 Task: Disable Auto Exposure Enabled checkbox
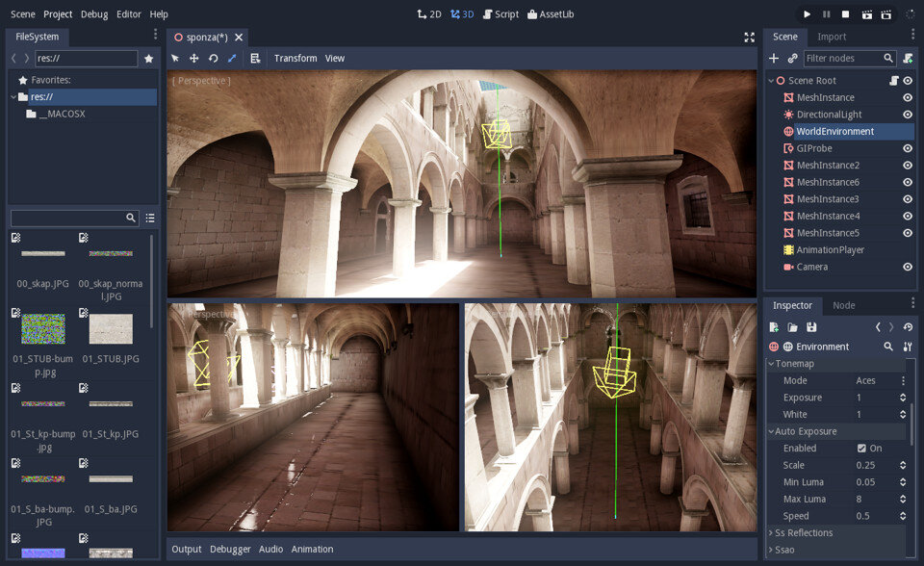861,449
